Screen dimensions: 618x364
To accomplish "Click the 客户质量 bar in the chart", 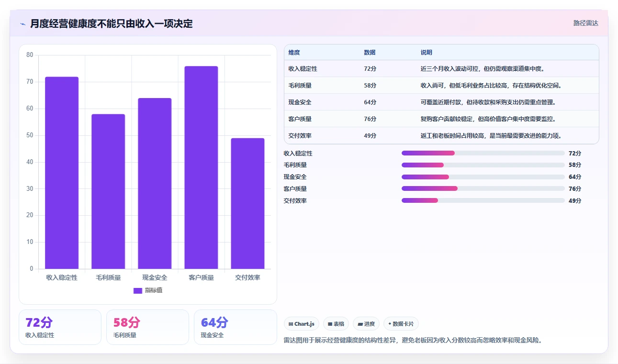I will click(x=201, y=167).
